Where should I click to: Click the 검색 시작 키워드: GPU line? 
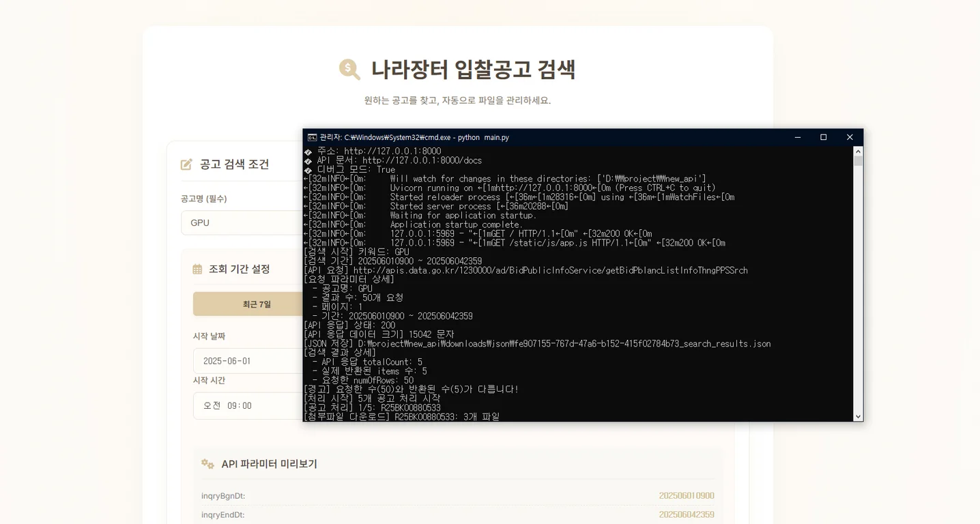(x=356, y=252)
